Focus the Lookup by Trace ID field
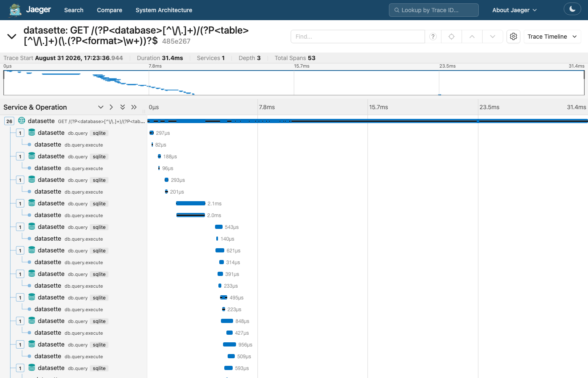Image resolution: width=588 pixels, height=378 pixels. (434, 10)
